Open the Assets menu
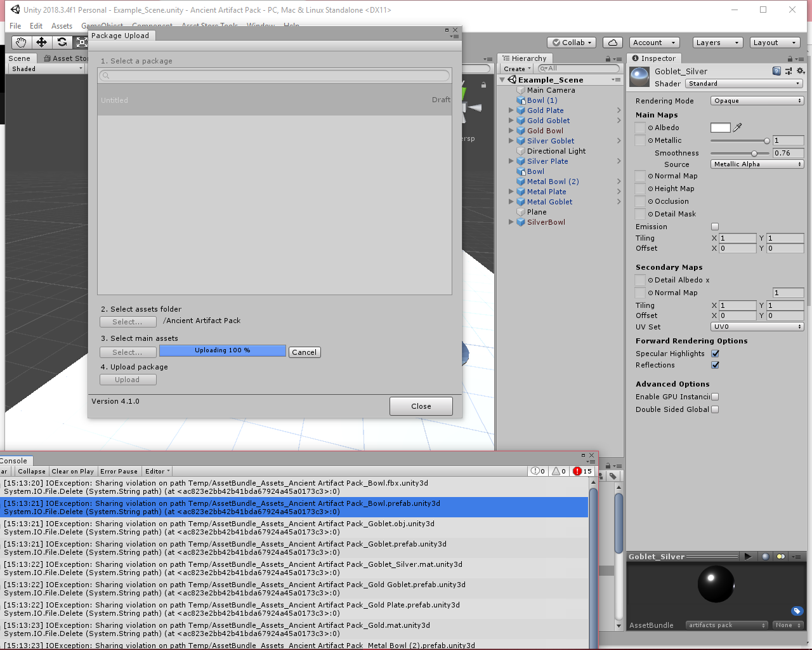This screenshot has height=650, width=812. [x=62, y=26]
